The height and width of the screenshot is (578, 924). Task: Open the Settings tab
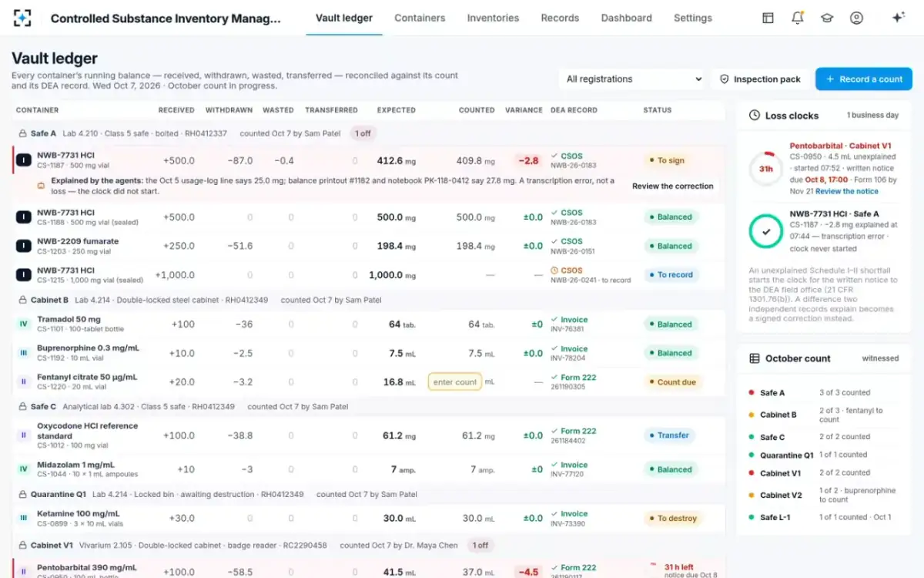(x=693, y=18)
